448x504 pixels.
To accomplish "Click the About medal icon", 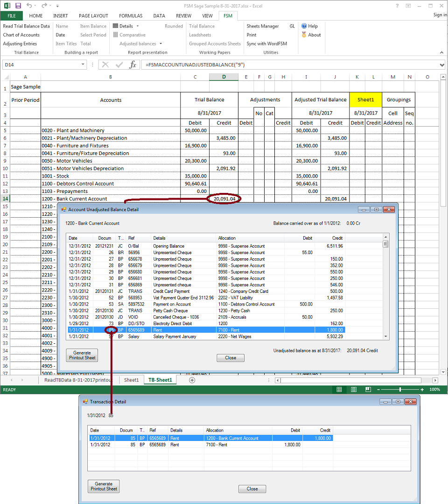I will pos(304,35).
